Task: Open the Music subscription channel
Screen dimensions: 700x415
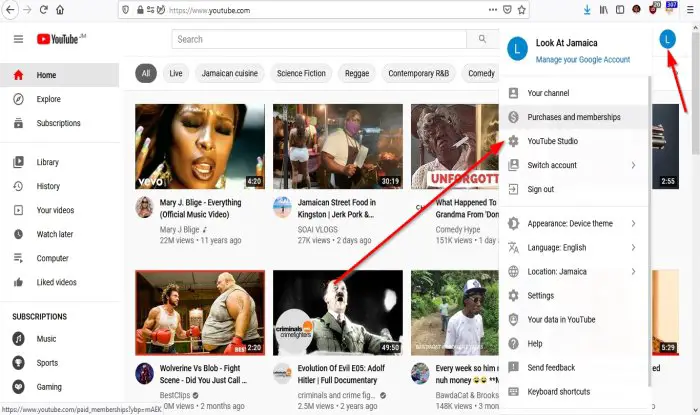Action: (59, 339)
